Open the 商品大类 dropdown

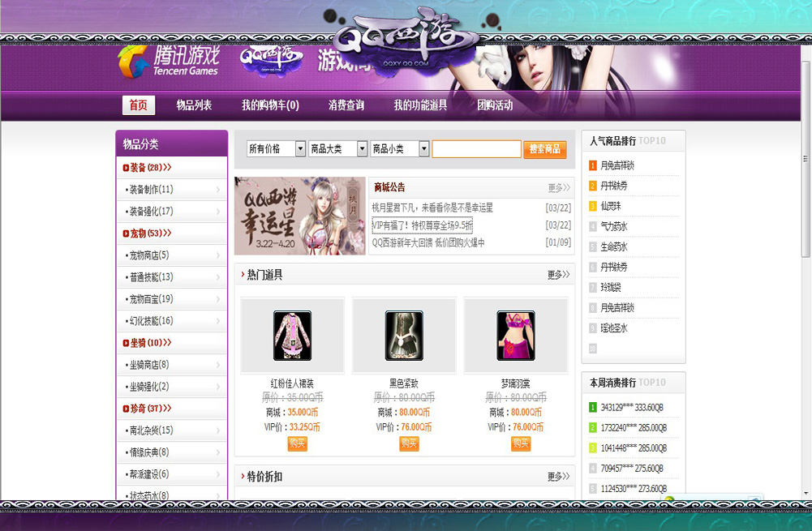click(337, 149)
